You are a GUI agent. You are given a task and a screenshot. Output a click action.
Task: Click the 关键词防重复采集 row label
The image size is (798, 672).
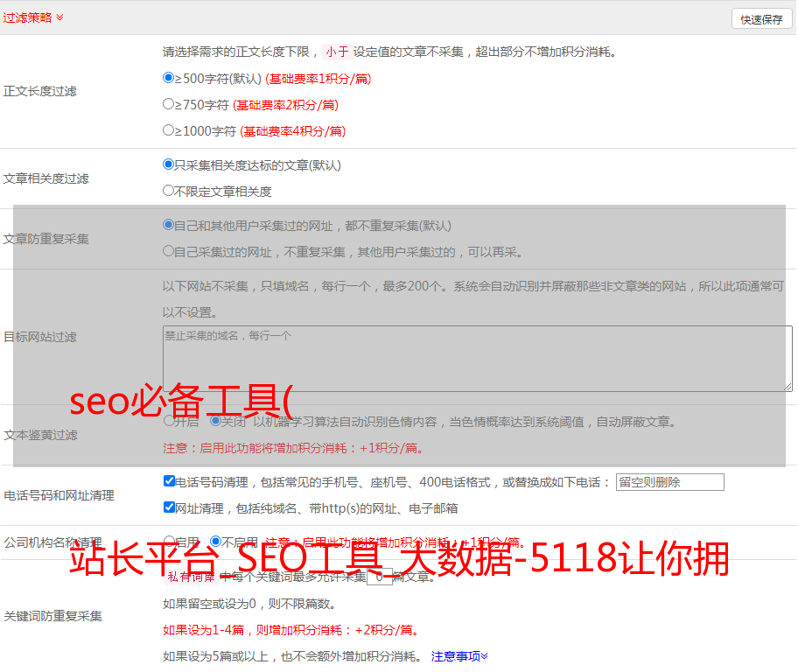pyautogui.click(x=52, y=616)
